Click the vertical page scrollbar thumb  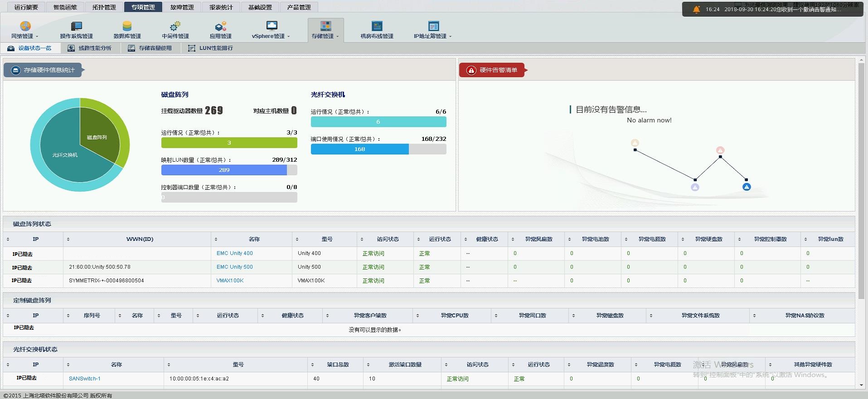coord(861,181)
